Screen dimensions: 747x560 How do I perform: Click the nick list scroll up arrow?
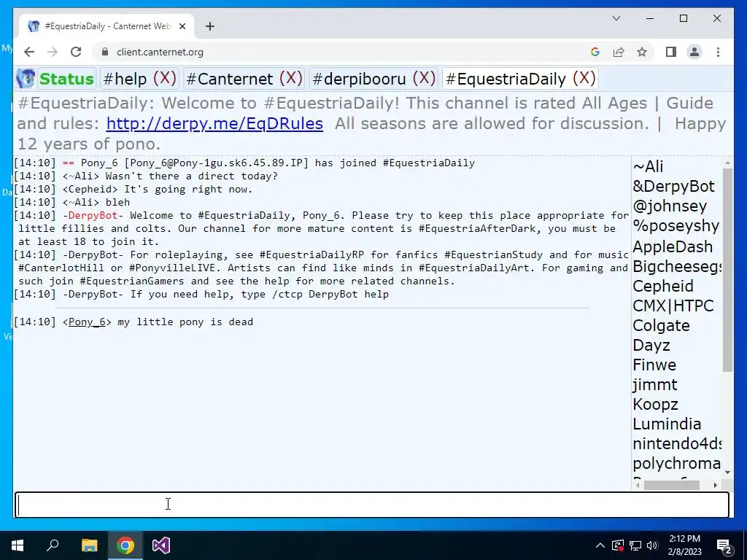727,163
